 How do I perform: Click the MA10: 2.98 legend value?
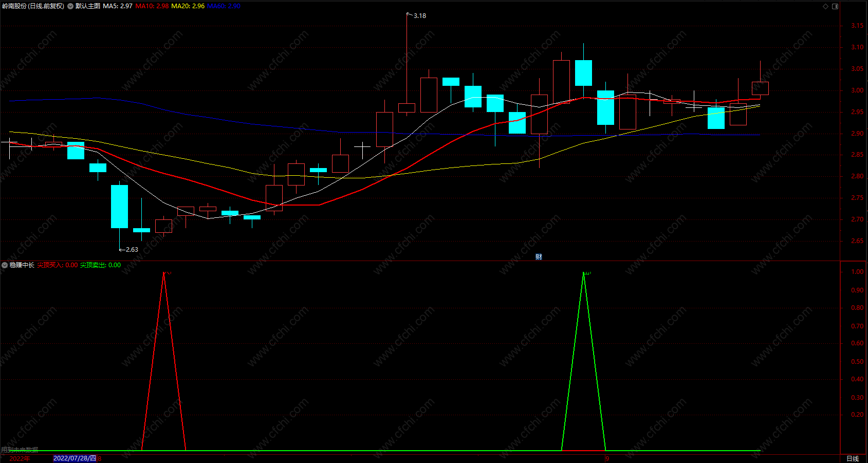pos(152,6)
